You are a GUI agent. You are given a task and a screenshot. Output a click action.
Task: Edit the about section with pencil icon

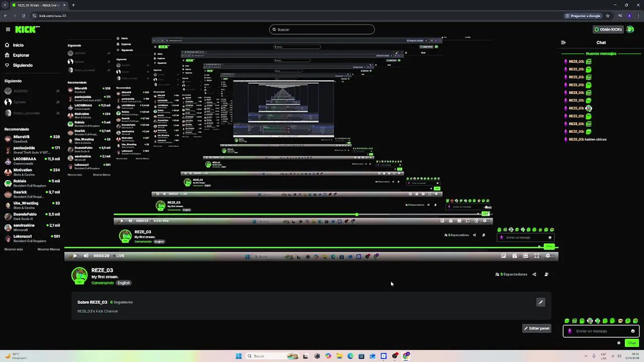541,302
